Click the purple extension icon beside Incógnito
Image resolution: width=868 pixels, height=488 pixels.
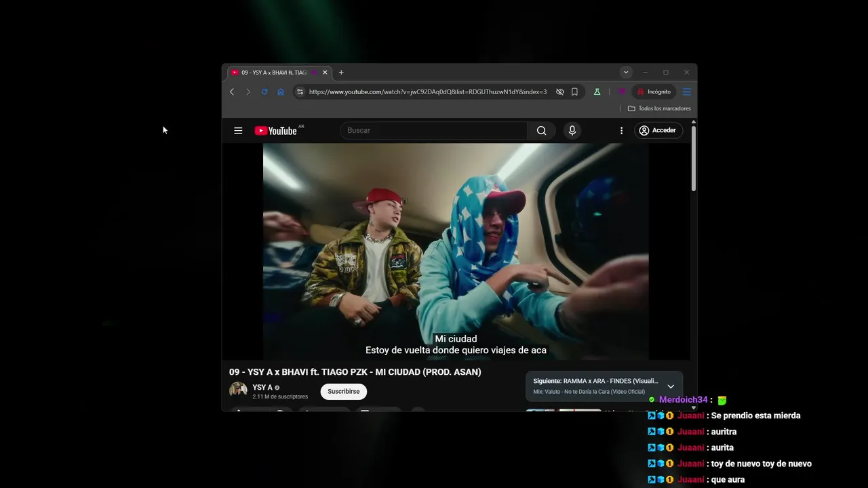coord(621,91)
